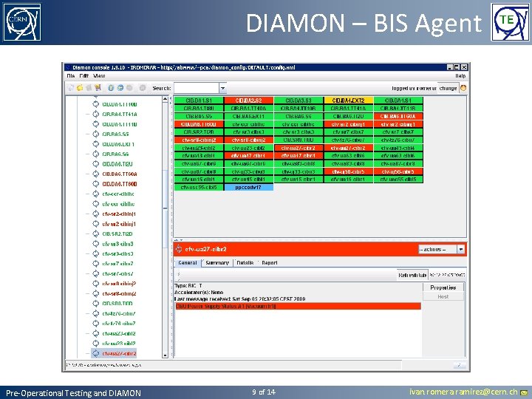Click the ivan.romera.ramirez@cern.ch email link
532x399 pixels.
(x=463, y=392)
